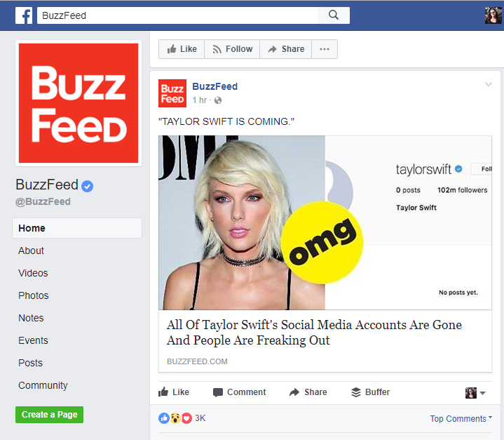The width and height of the screenshot is (504, 440).
Task: Click the green Create a Page button
Action: pyautogui.click(x=50, y=415)
